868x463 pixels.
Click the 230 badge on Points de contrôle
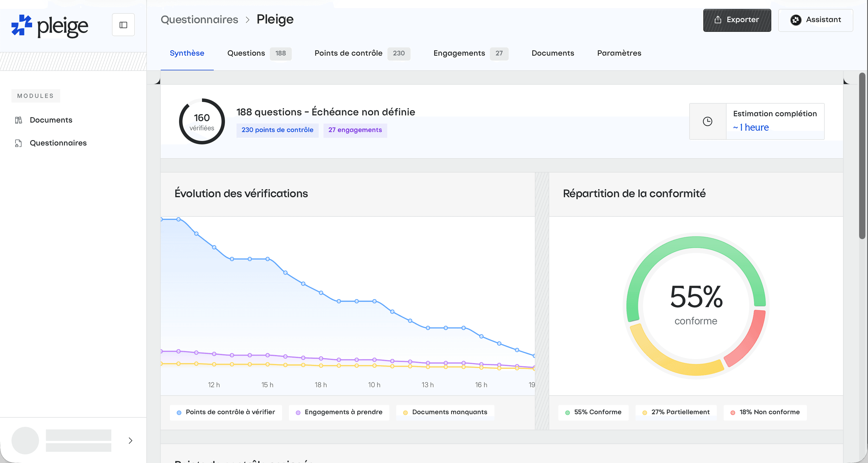tap(399, 53)
